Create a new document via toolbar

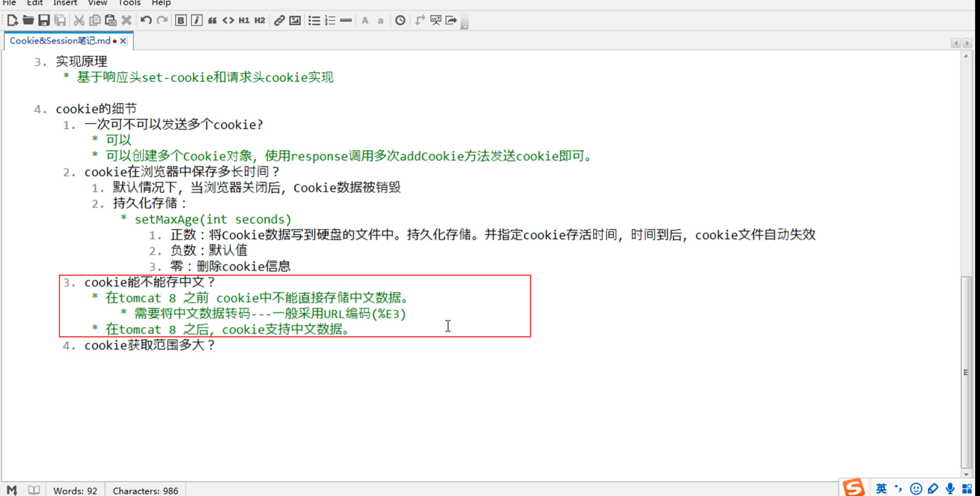tap(12, 20)
